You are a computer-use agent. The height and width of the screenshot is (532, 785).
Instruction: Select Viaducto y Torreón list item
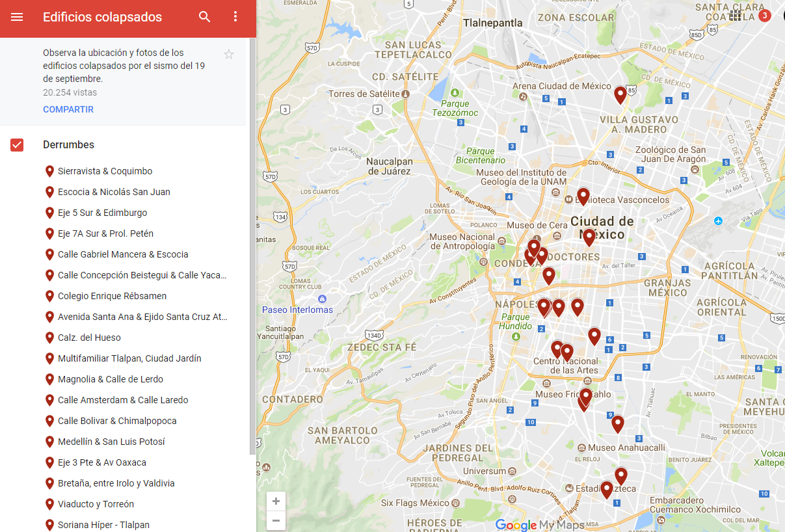[x=96, y=504]
